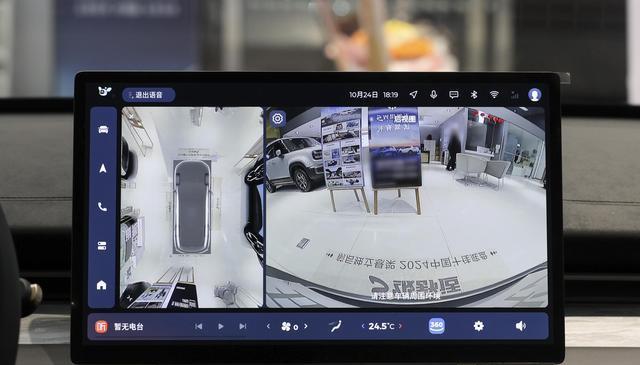This screenshot has width=640, height=365.
Task: Skip to the next track
Action: [x=242, y=326]
